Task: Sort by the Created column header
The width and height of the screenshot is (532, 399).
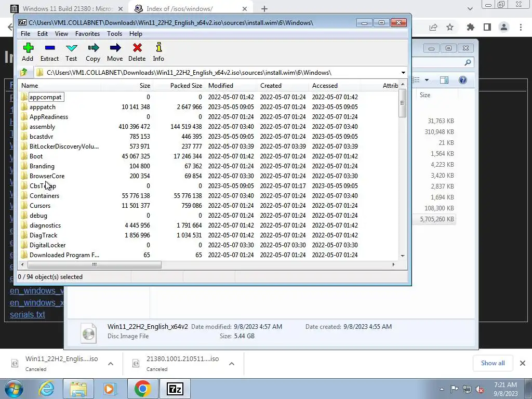Action: [x=283, y=86]
